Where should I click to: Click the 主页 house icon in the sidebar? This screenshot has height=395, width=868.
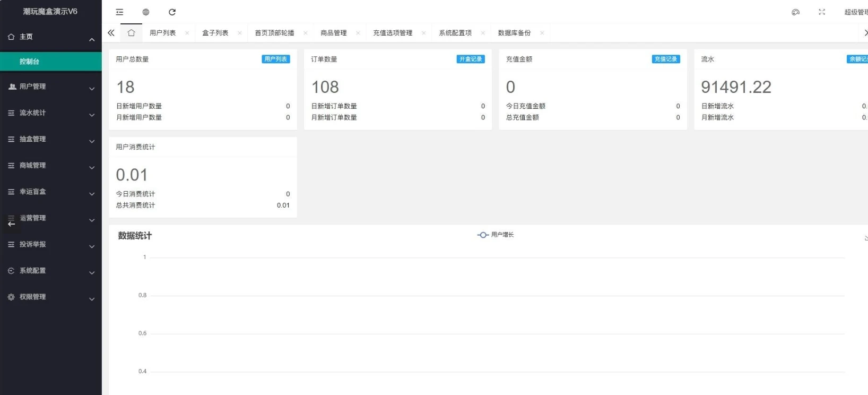point(11,37)
